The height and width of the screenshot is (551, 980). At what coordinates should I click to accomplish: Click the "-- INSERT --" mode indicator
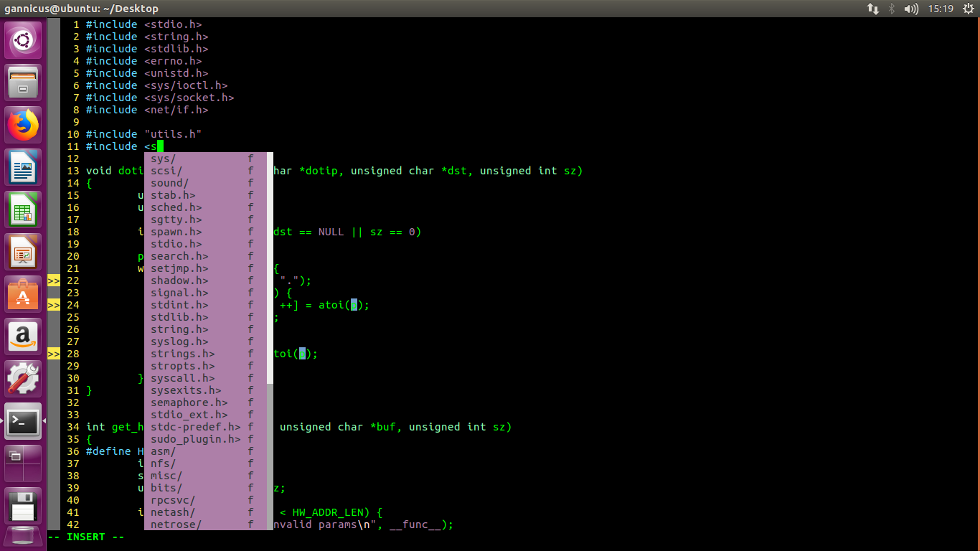86,537
